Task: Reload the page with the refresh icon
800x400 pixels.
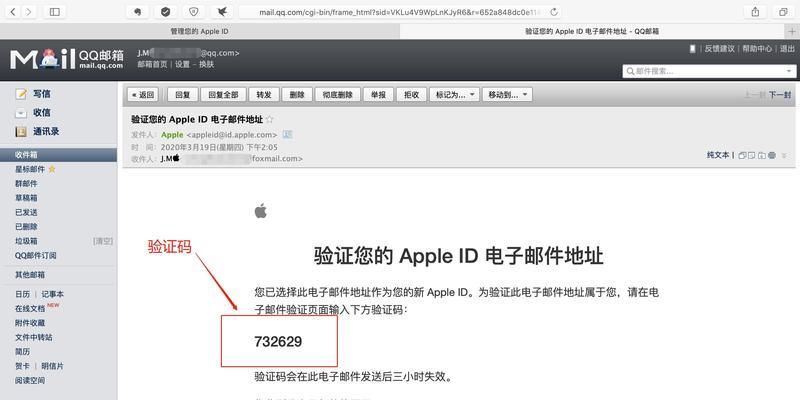Action: pyautogui.click(x=554, y=11)
